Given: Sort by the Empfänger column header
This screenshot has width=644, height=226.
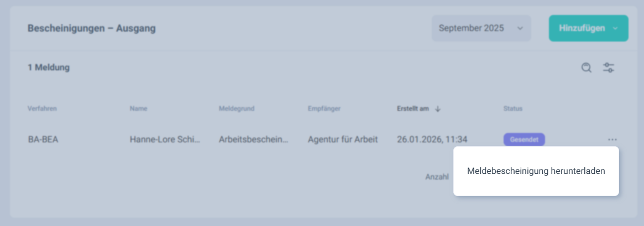Looking at the screenshot, I should (x=324, y=109).
